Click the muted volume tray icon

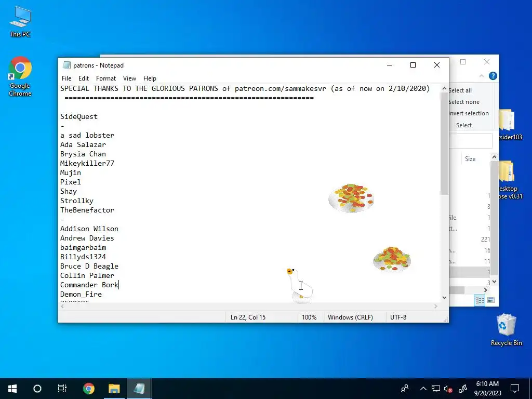[448, 389]
